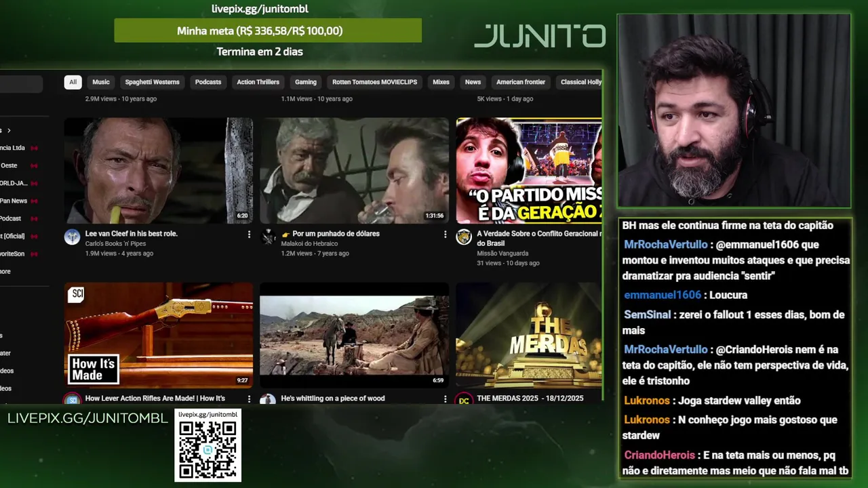Select the Podcasts filter chip

coord(208,82)
